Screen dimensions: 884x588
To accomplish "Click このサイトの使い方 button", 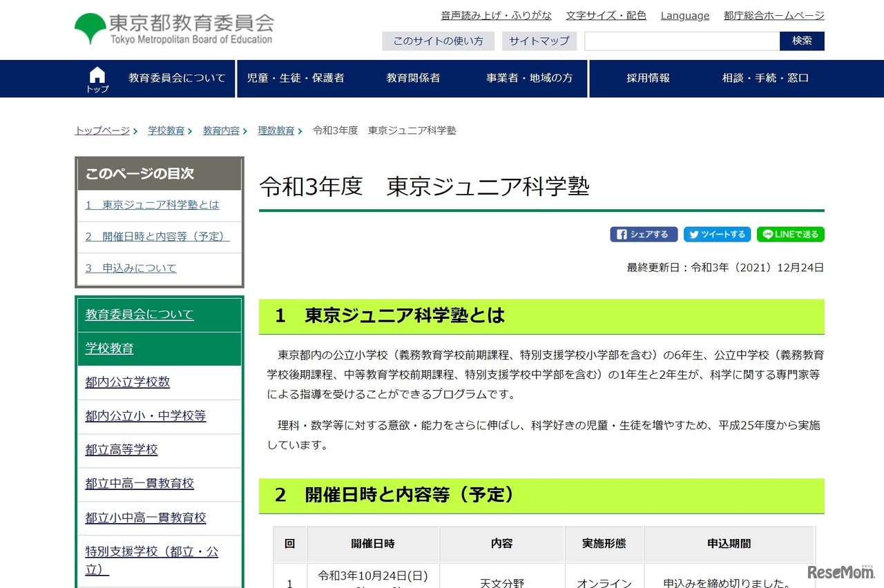I will tap(438, 41).
